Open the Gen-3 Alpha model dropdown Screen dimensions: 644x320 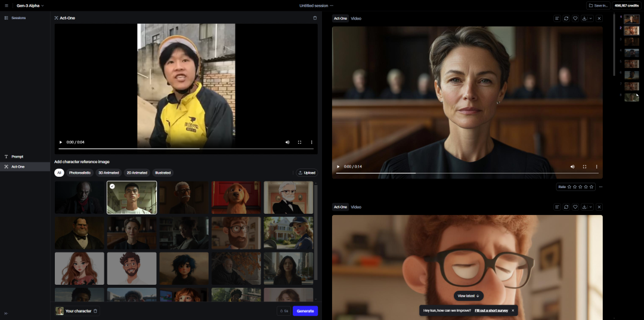(30, 6)
